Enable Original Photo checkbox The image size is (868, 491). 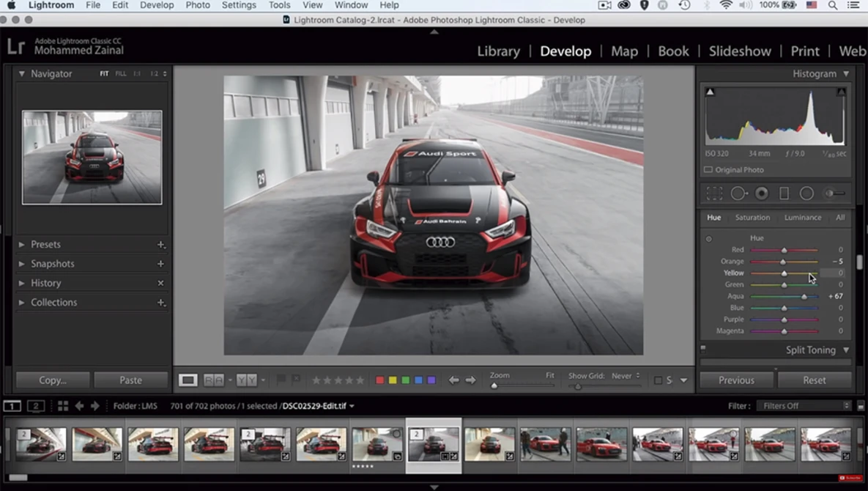(x=708, y=170)
